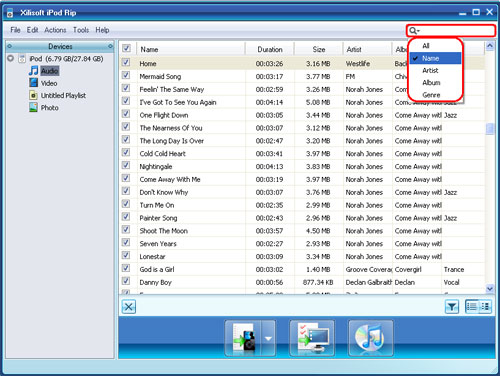
Task: Uncheck the Mermaid Song checkbox
Action: pos(126,75)
